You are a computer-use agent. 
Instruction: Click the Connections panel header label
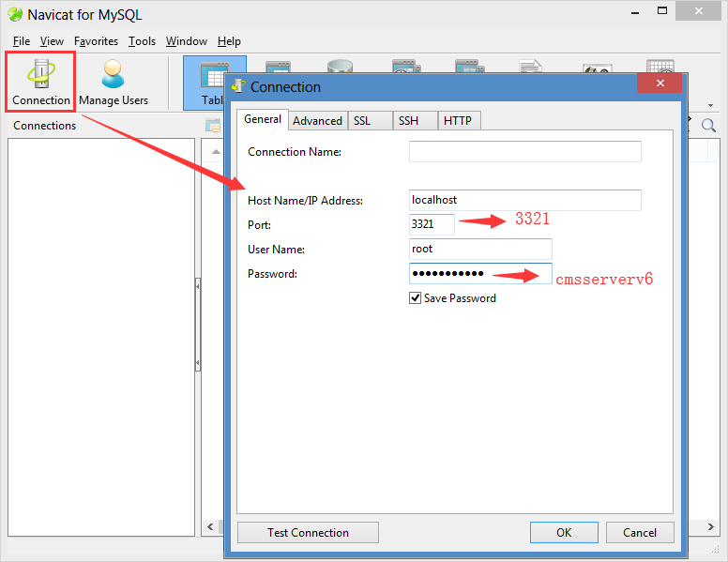click(x=45, y=126)
